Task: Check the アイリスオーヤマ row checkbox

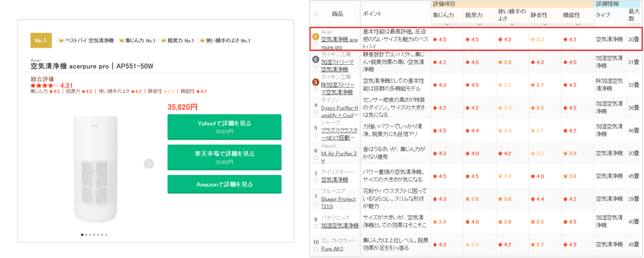Action: pos(316,181)
